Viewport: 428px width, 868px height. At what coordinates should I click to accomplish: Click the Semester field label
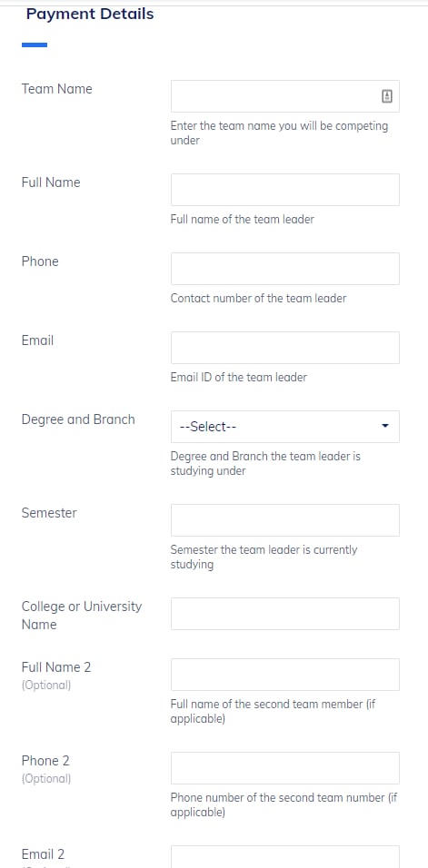coord(49,513)
